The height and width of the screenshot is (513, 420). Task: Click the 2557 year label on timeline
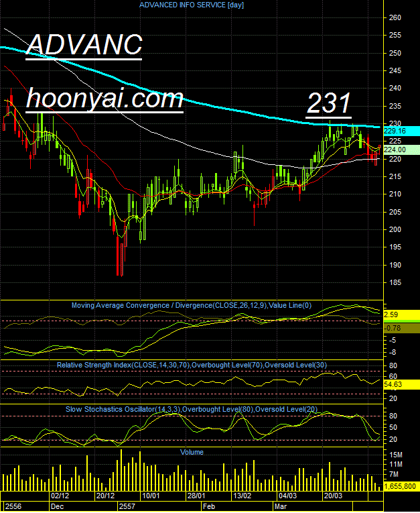click(127, 506)
